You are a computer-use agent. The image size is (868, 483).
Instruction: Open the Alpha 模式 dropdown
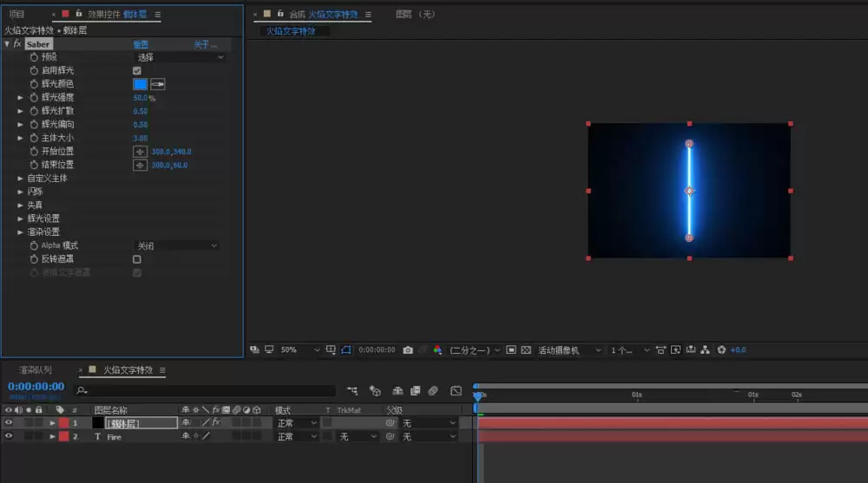pyautogui.click(x=176, y=245)
